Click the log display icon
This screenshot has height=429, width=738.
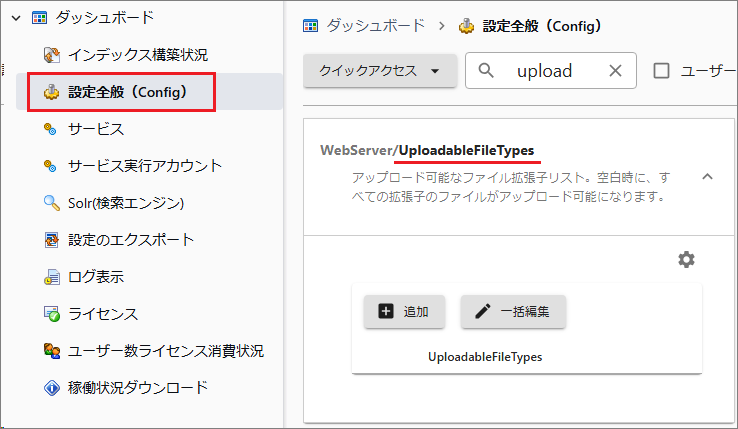pyautogui.click(x=52, y=277)
